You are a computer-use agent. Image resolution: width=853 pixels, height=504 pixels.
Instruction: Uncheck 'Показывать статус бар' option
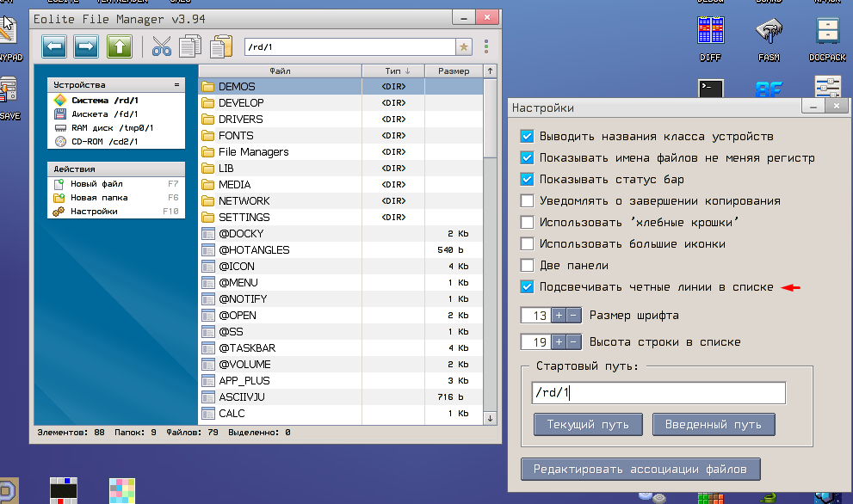(528, 180)
